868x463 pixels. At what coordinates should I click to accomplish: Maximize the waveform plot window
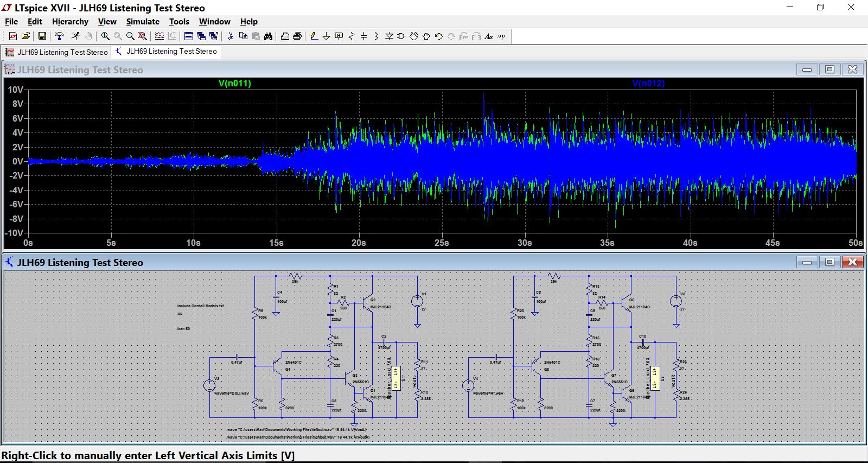click(829, 69)
